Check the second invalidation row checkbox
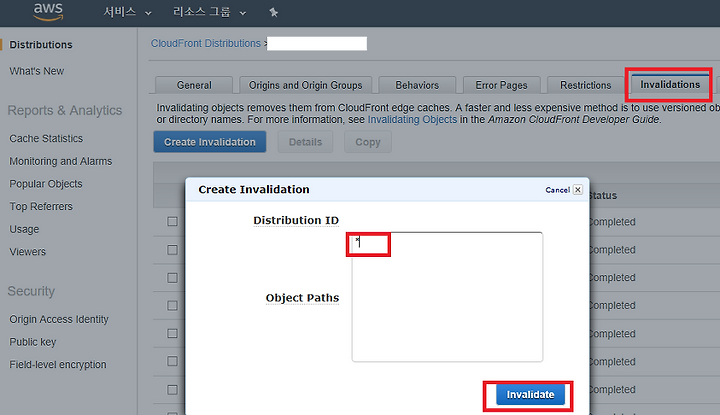 (x=172, y=250)
